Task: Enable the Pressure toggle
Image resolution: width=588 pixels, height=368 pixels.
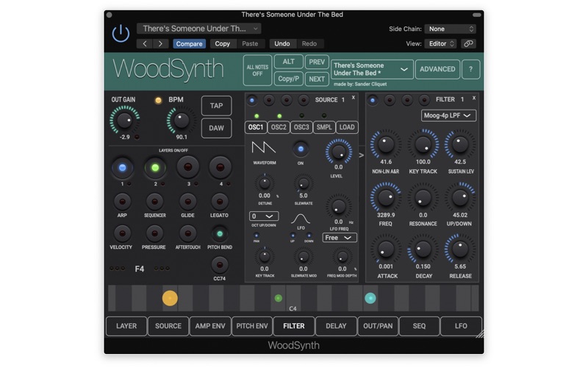Action: pyautogui.click(x=154, y=233)
